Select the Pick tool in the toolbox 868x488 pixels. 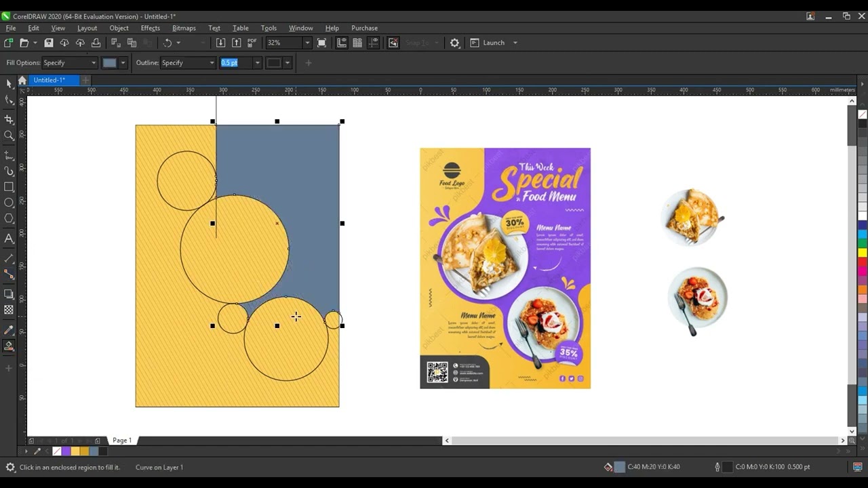coord(9,83)
